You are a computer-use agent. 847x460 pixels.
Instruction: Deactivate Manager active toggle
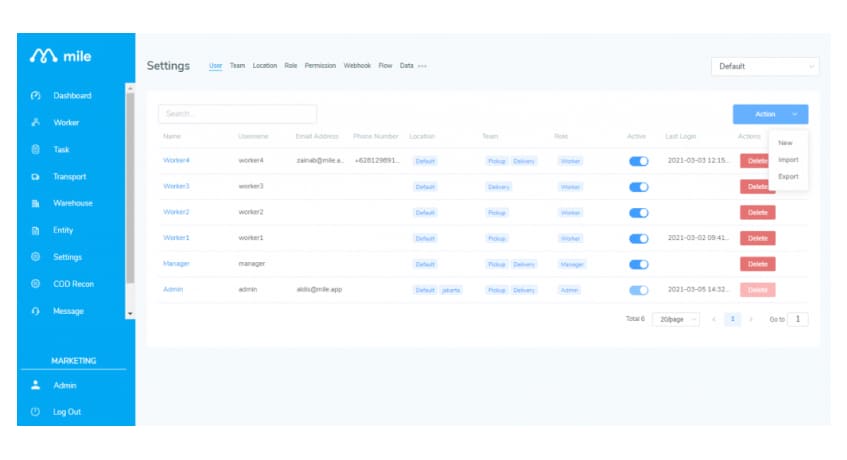pos(638,265)
